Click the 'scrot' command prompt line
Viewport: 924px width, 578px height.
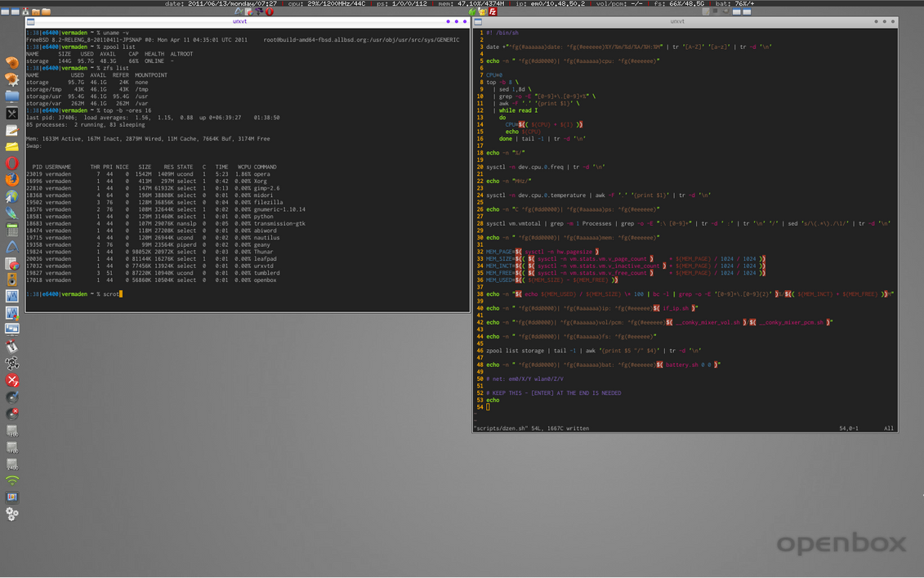(74, 293)
